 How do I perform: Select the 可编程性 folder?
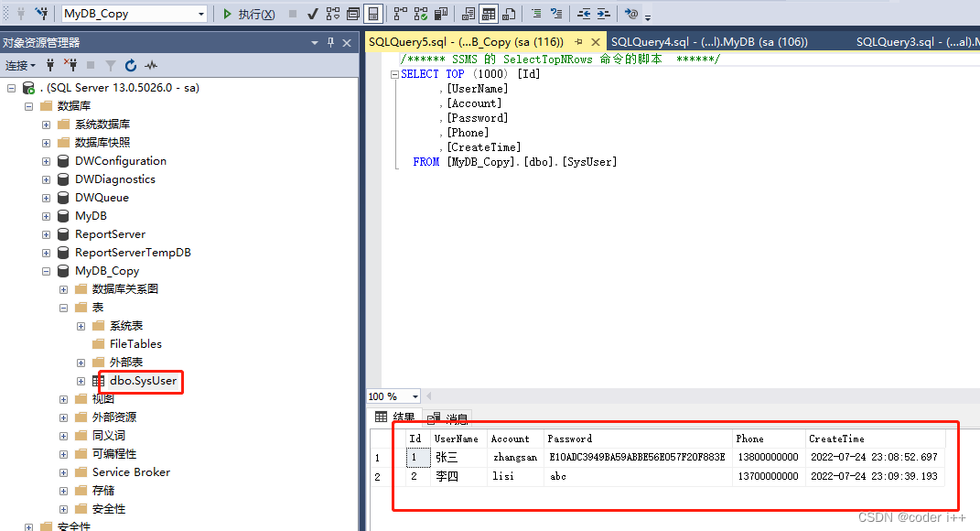114,454
